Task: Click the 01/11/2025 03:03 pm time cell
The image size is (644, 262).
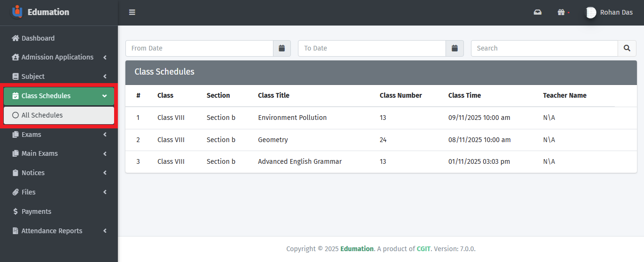Action: coord(479,161)
